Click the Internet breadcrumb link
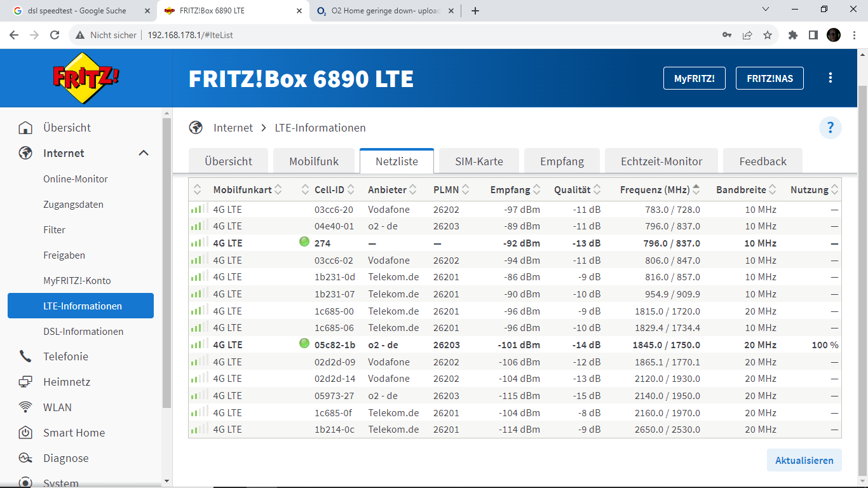This screenshot has height=488, width=868. pyautogui.click(x=233, y=128)
